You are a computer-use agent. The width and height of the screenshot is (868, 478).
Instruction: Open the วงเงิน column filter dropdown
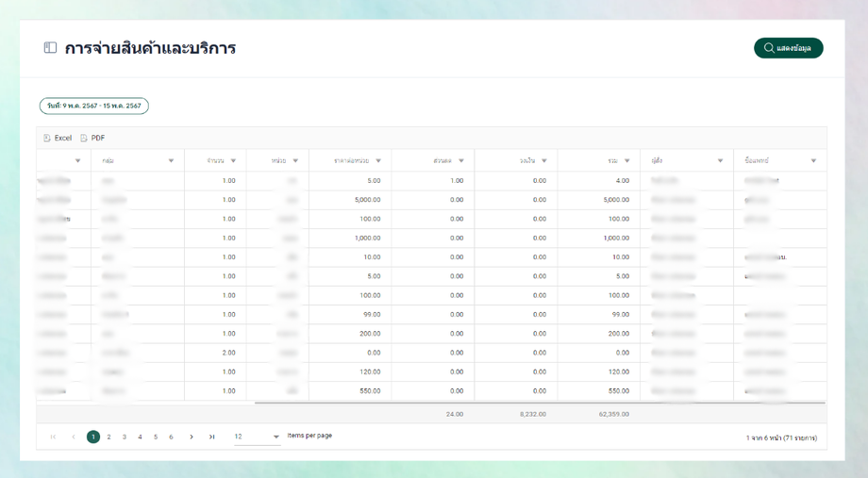pos(544,160)
